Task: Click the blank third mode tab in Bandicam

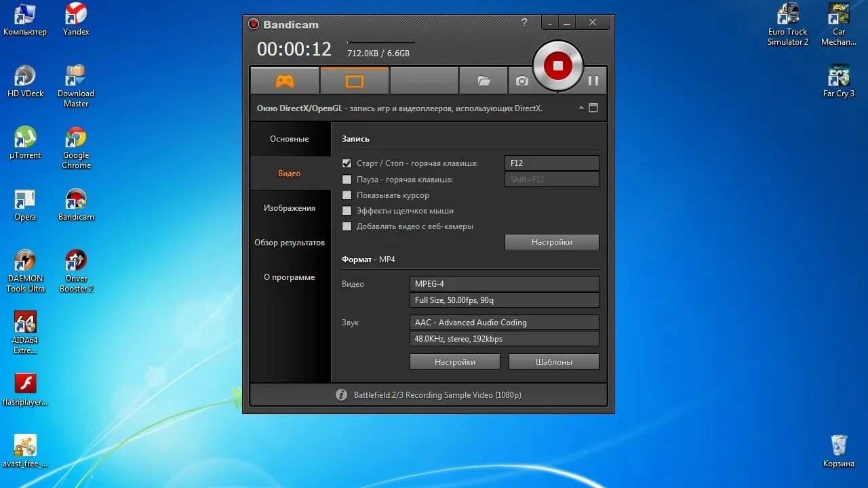Action: [424, 81]
